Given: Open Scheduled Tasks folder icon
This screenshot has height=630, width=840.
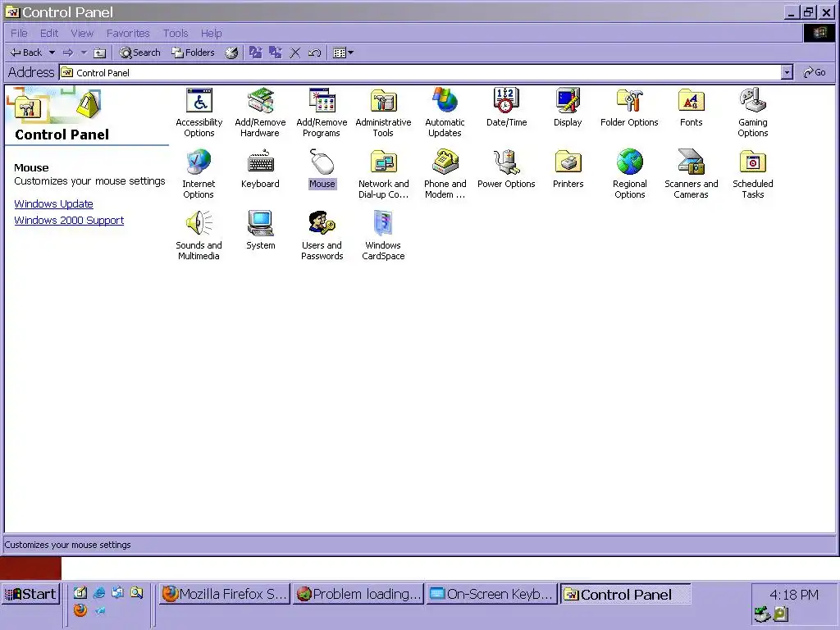Looking at the screenshot, I should pos(753,162).
